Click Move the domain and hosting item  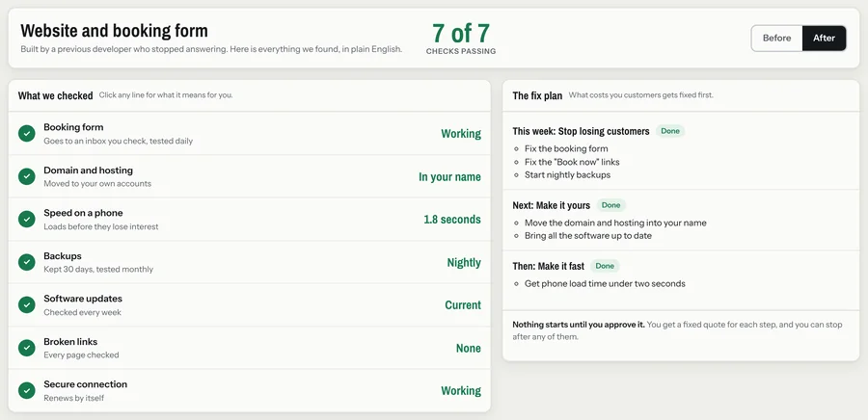615,223
